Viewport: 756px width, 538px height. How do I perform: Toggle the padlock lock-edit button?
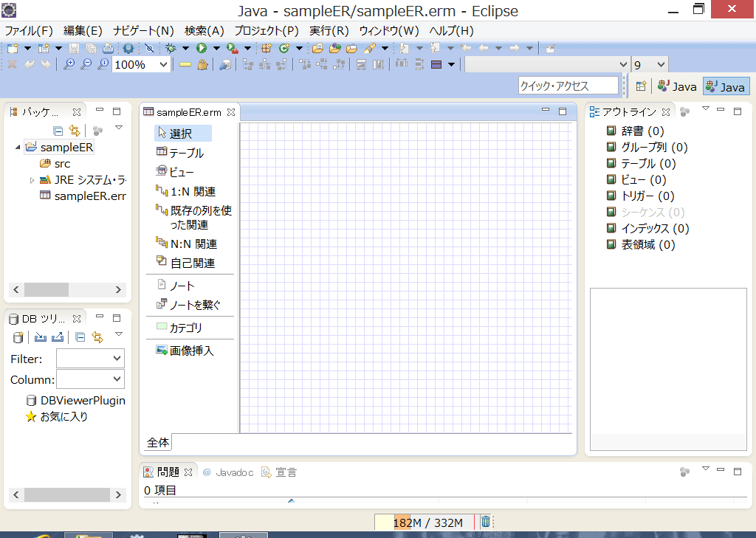tap(202, 64)
